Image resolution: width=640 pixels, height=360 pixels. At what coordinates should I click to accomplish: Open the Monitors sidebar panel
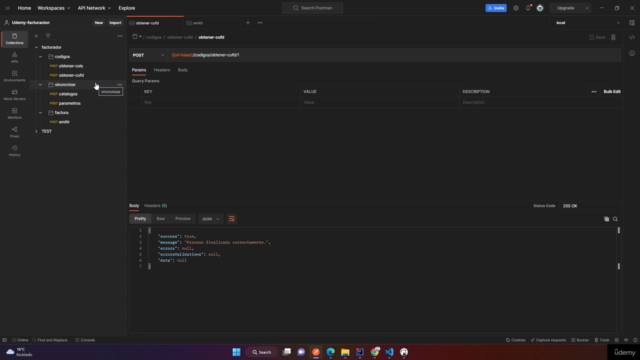click(14, 113)
